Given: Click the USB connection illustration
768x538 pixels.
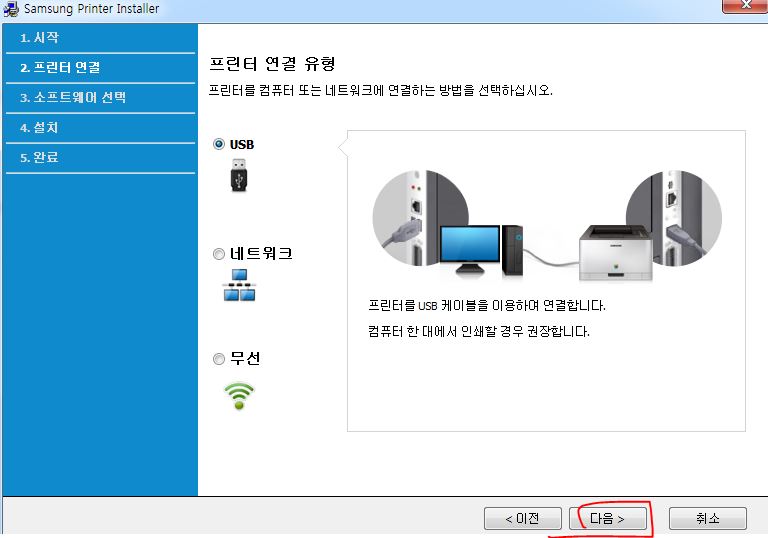Looking at the screenshot, I should [x=547, y=225].
